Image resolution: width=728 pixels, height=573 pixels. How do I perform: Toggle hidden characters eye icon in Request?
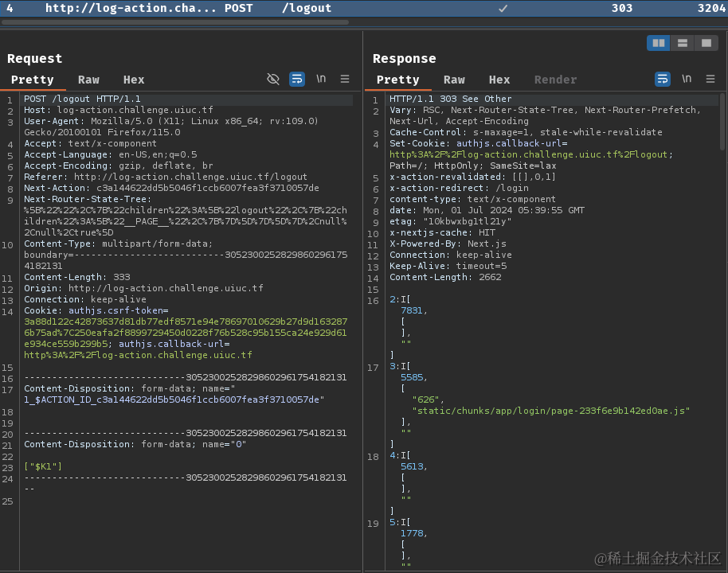273,79
